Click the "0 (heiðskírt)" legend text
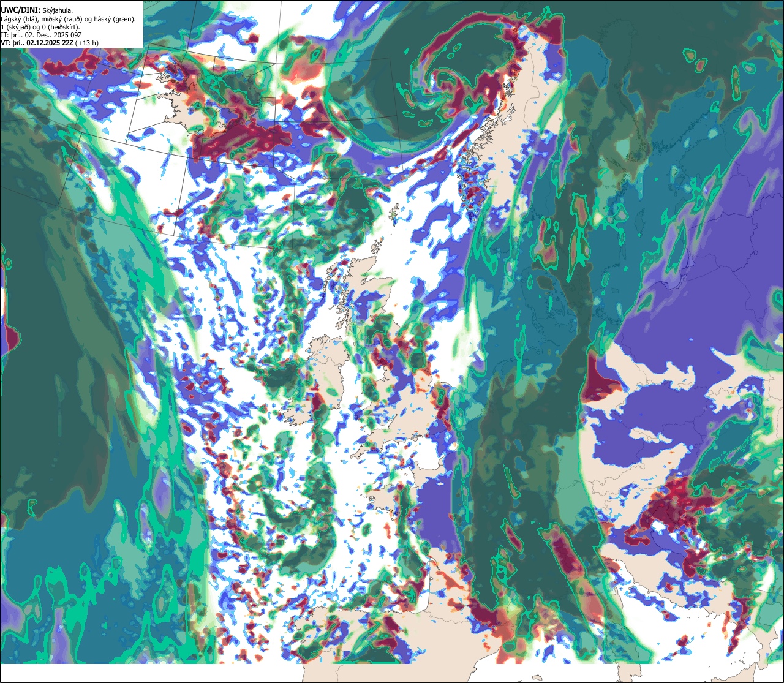 (x=59, y=27)
